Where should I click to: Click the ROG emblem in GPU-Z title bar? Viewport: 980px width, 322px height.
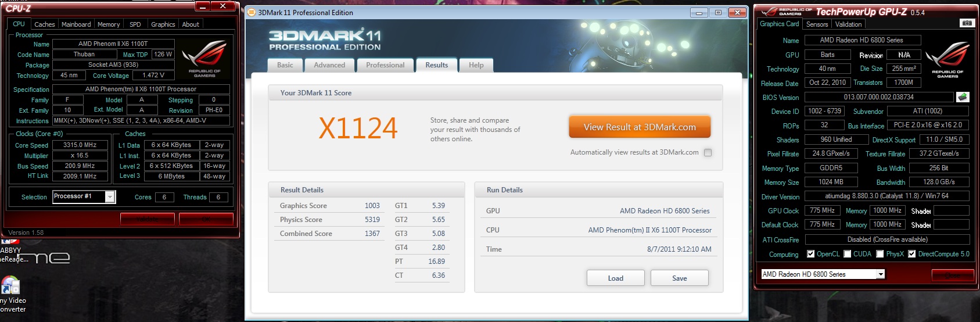[787, 12]
